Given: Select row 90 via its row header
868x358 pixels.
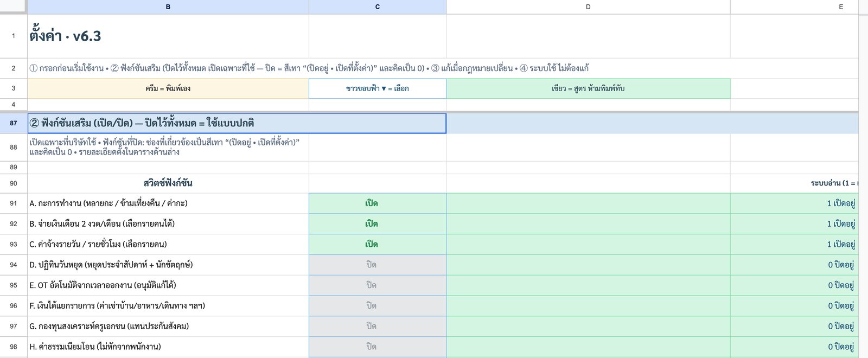Looking at the screenshot, I should [14, 183].
